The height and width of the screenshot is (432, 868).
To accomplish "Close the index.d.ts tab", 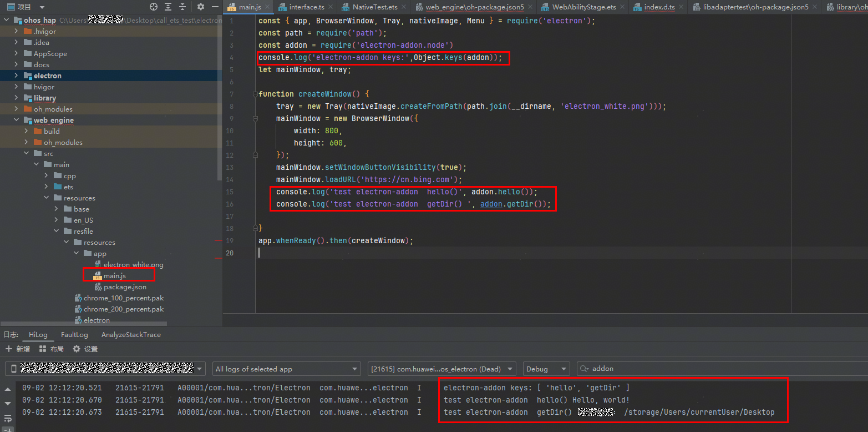I will tap(681, 7).
